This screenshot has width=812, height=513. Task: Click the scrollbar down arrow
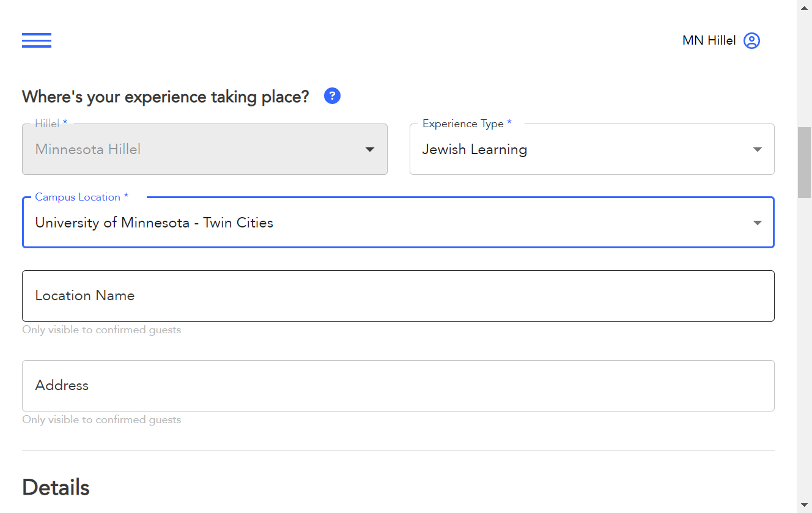804,505
